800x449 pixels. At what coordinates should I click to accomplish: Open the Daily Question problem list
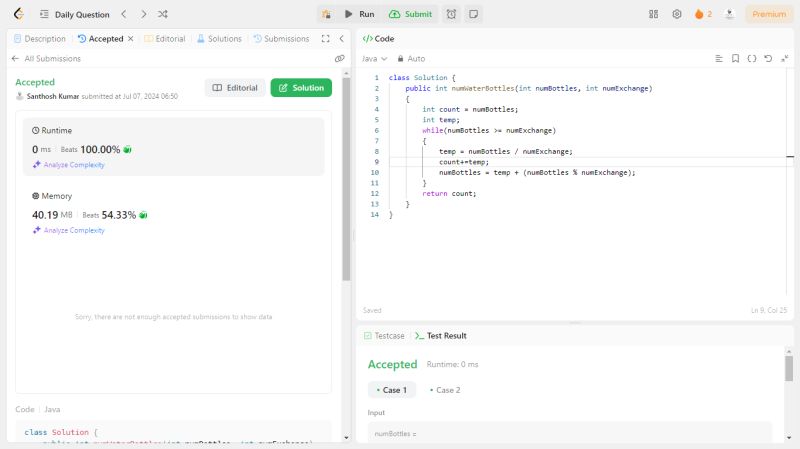(x=74, y=14)
